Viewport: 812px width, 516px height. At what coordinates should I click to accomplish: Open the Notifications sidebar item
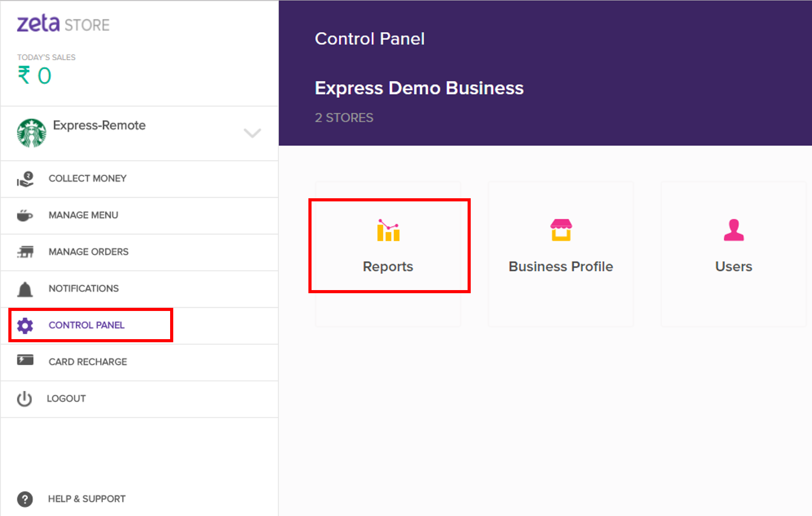coord(83,289)
